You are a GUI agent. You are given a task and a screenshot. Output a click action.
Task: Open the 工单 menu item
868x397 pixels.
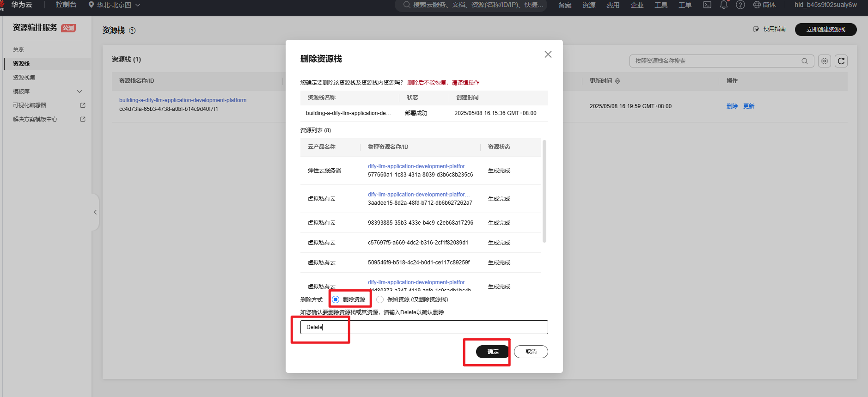tap(685, 5)
